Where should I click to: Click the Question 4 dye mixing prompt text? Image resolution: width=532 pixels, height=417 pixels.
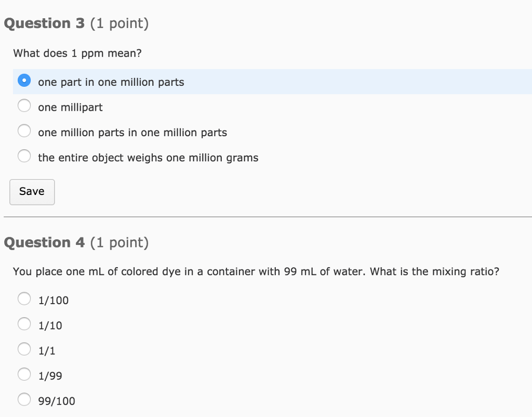pos(255,271)
